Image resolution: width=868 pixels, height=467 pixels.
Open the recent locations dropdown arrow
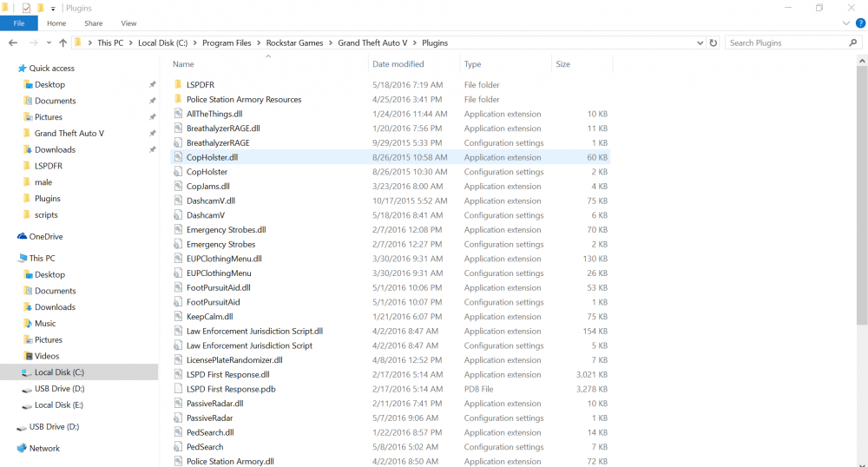pos(49,43)
